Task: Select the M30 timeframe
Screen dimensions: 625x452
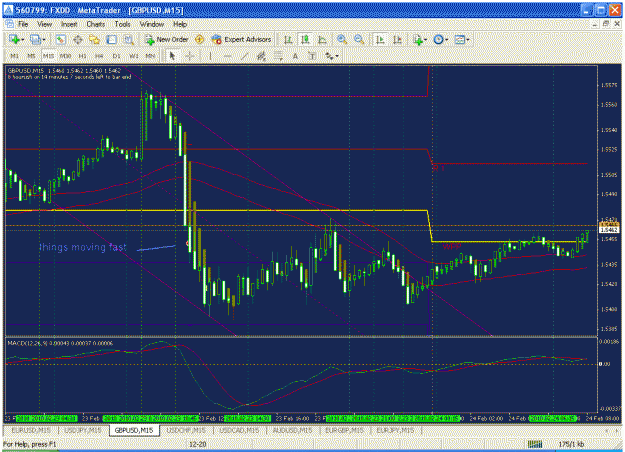Action: click(x=65, y=56)
